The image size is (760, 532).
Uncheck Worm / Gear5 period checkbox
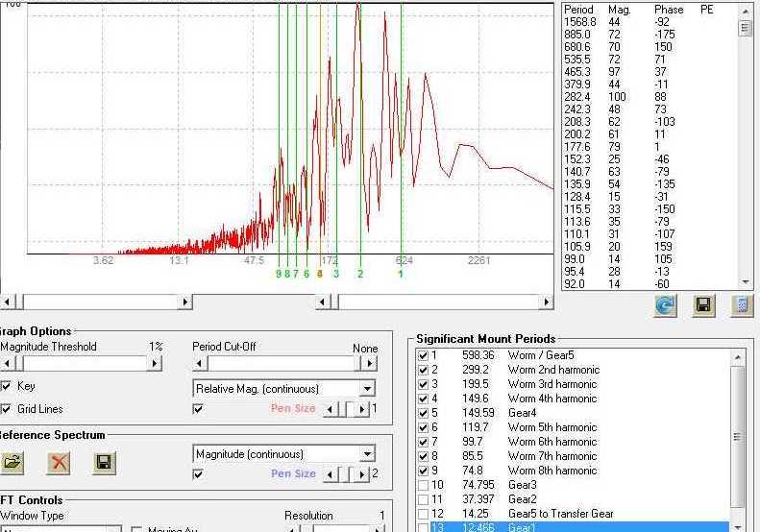click(424, 355)
